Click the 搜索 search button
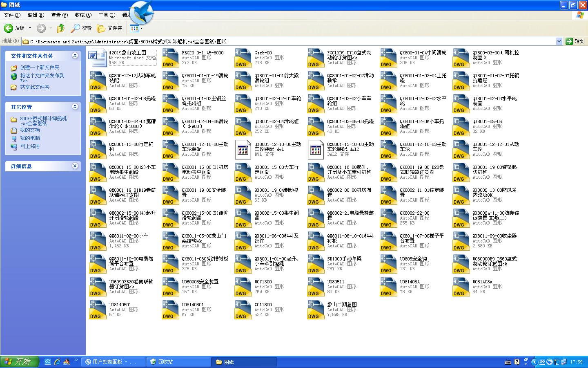The height and width of the screenshot is (368, 588). (x=81, y=28)
